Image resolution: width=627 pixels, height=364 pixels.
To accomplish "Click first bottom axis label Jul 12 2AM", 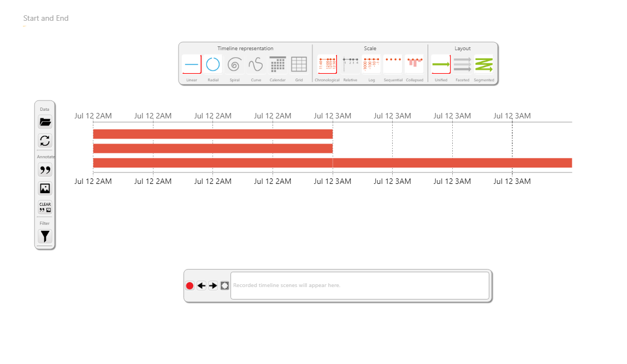I will point(93,181).
